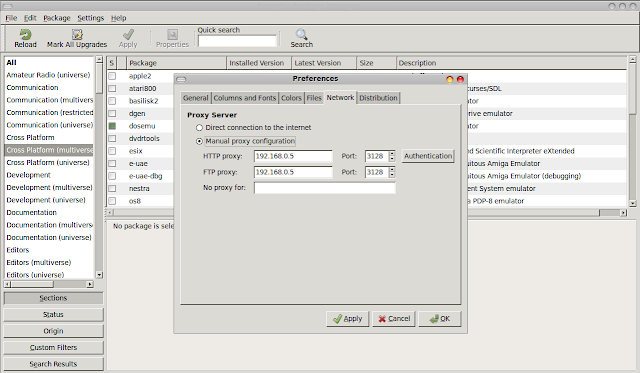Sort by Size column header

pos(376,63)
